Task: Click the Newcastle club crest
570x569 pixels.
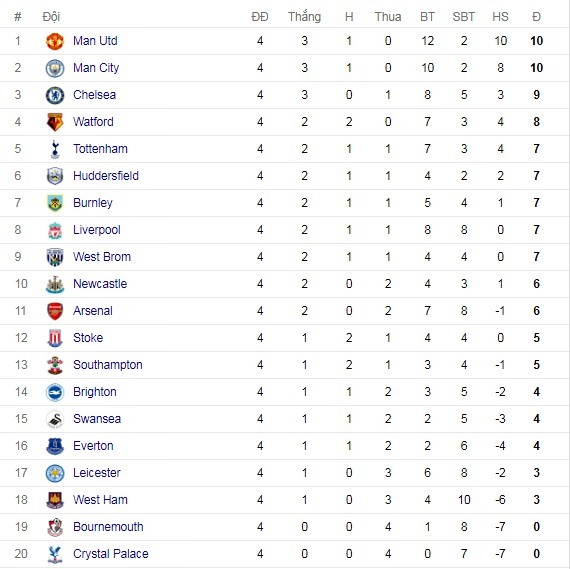Action: point(55,284)
